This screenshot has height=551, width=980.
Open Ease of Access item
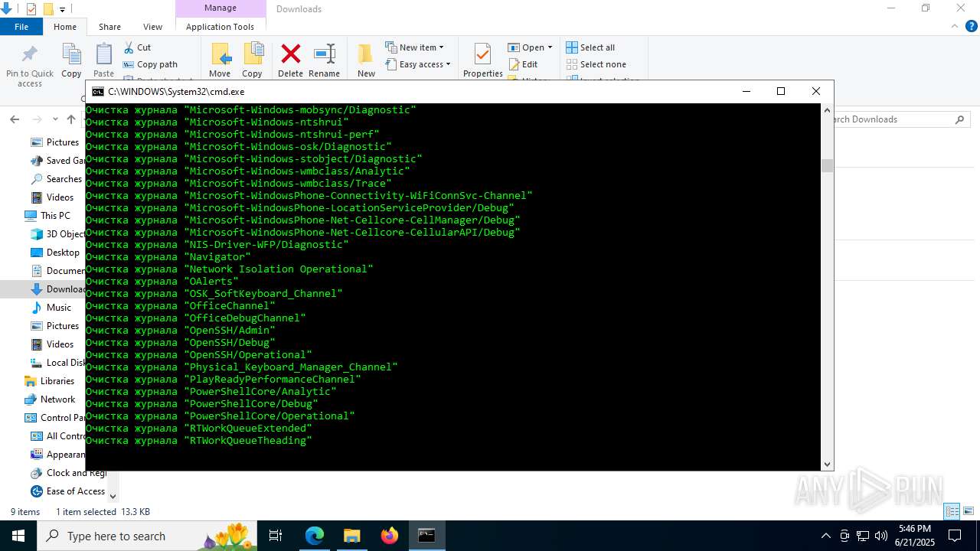pos(76,491)
